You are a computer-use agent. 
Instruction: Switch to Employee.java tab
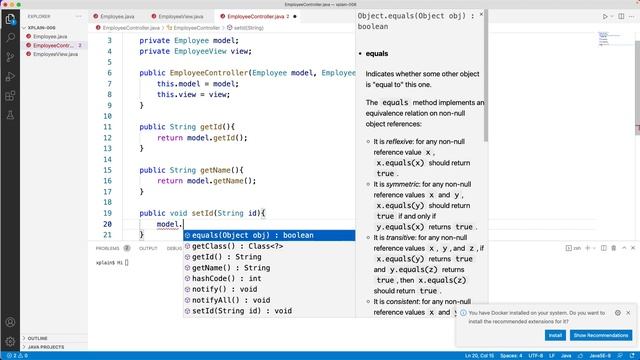[117, 16]
